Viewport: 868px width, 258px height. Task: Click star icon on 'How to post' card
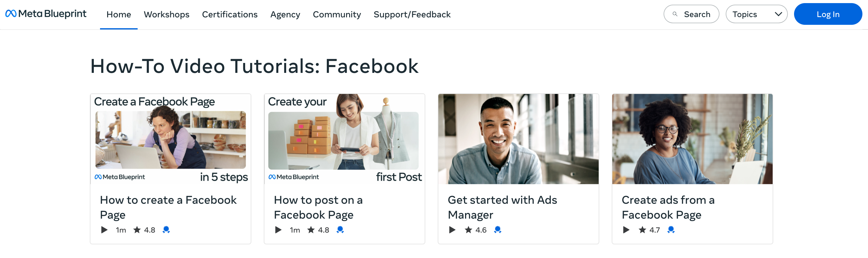pos(311,230)
